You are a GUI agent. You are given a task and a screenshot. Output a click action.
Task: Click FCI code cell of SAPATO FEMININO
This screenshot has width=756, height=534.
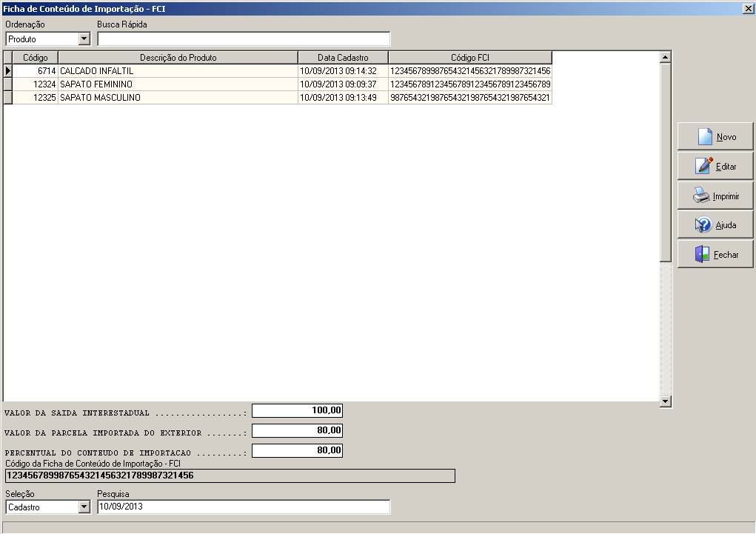[470, 84]
